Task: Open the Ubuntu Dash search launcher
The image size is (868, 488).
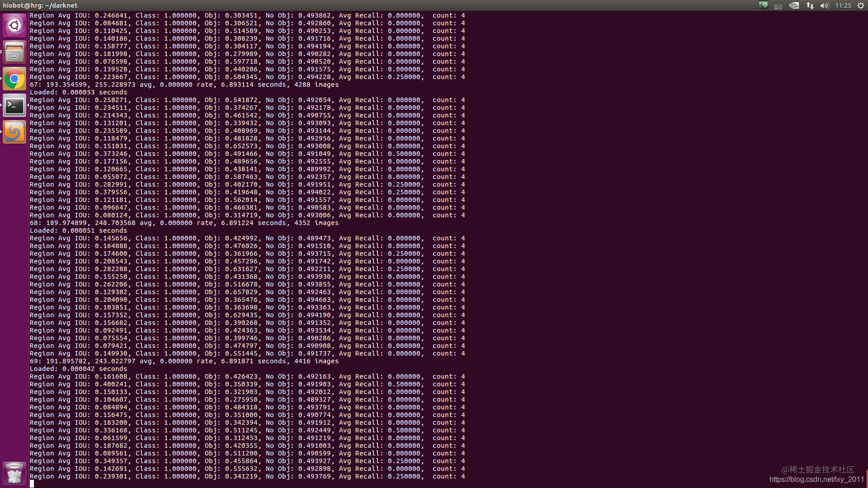Action: (x=14, y=25)
